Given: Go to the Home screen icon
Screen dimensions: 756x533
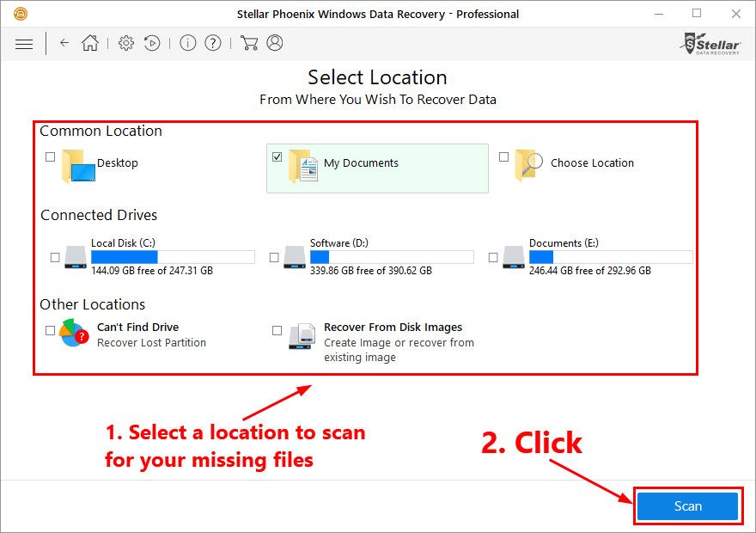Looking at the screenshot, I should [x=89, y=43].
